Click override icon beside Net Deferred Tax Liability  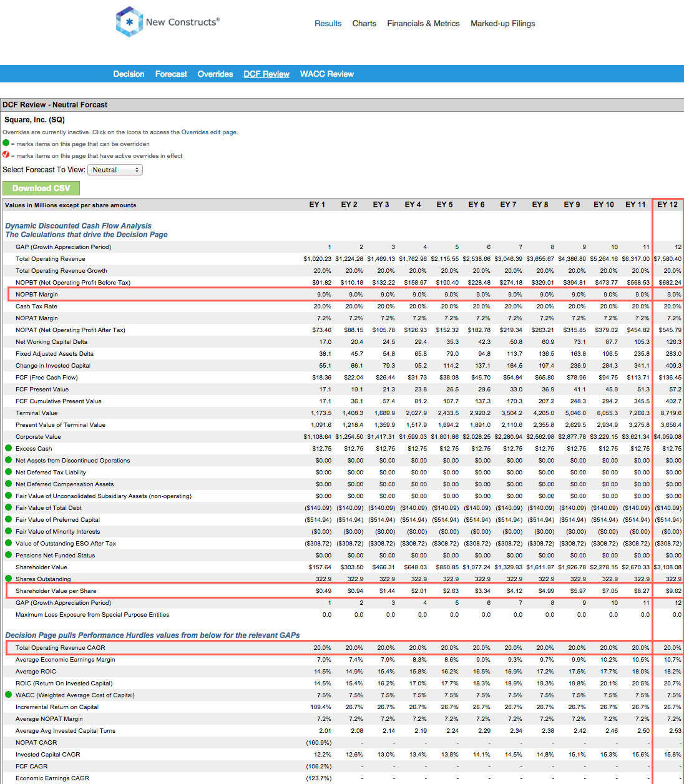coord(9,472)
